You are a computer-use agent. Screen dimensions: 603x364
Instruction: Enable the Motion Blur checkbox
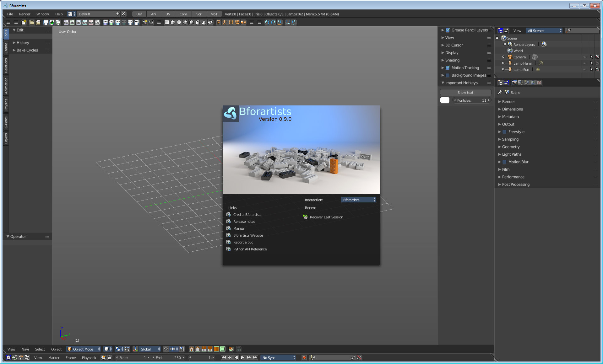tap(504, 162)
